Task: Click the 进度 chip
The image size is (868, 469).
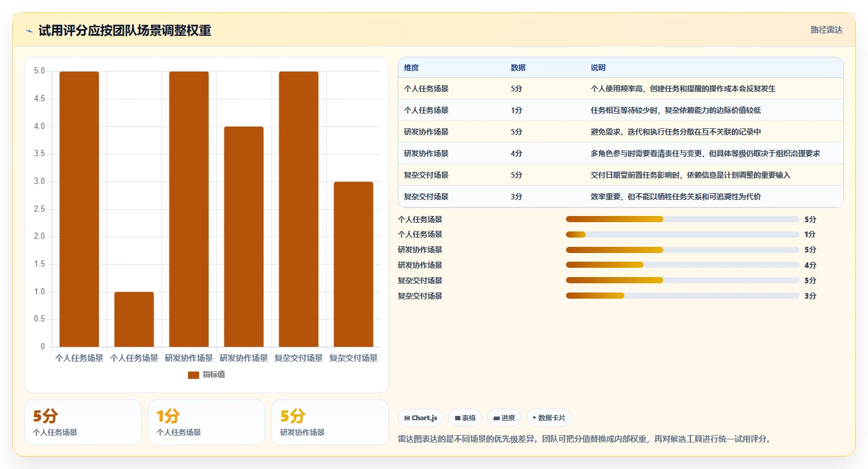Action: [x=504, y=418]
